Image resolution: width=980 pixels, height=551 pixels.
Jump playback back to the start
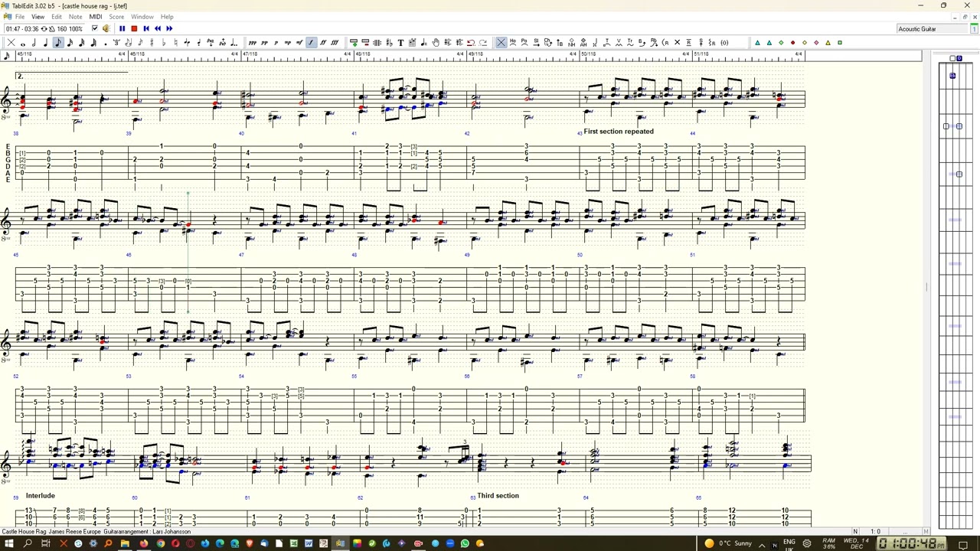[145, 29]
